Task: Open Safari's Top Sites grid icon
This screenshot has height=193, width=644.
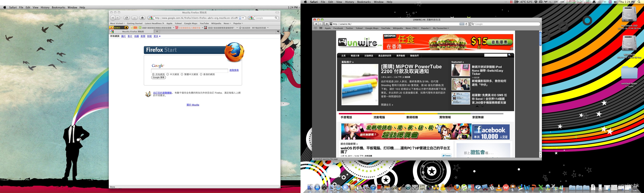Action: 321,28
